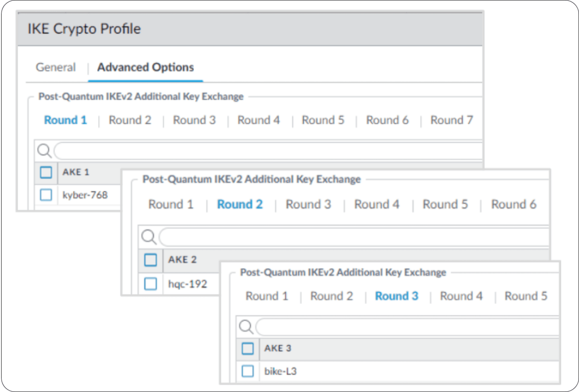This screenshot has height=392, width=579.
Task: Open the General tab
Action: [x=56, y=67]
